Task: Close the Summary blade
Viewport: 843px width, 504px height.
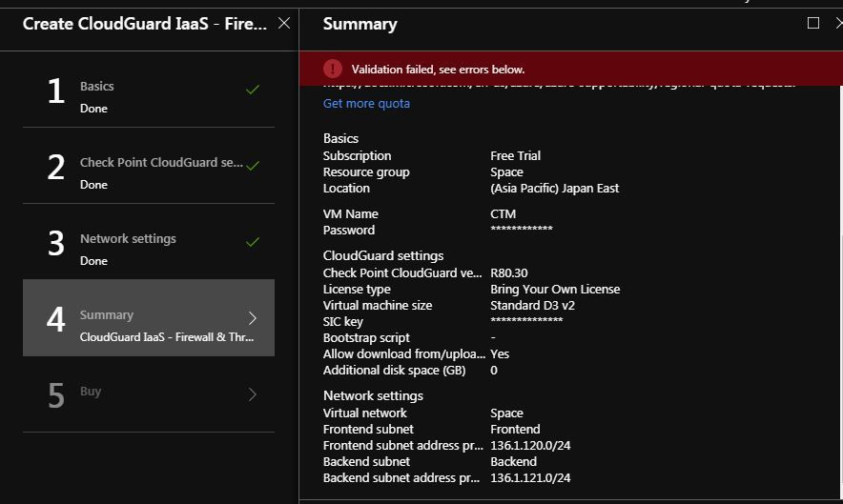Action: click(838, 23)
